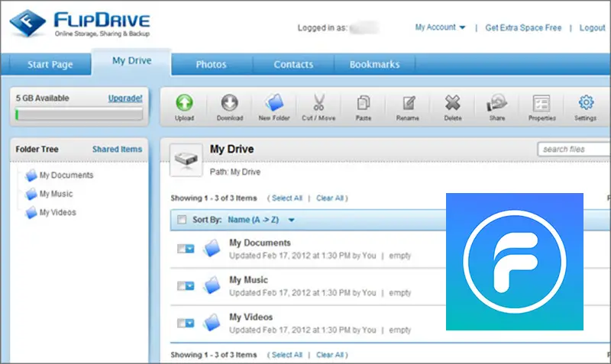The height and width of the screenshot is (364, 611).
Task: Click the Folder Tree panel heading
Action: coord(37,149)
